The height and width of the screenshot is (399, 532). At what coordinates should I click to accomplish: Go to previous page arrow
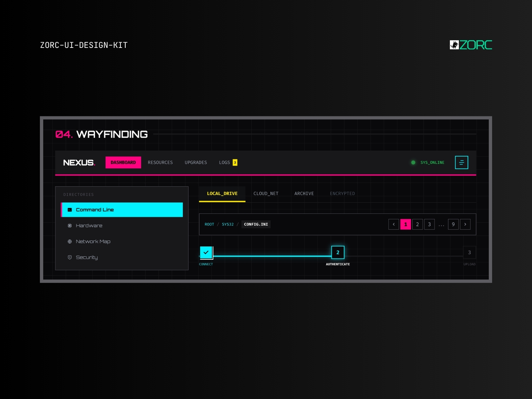(x=394, y=224)
